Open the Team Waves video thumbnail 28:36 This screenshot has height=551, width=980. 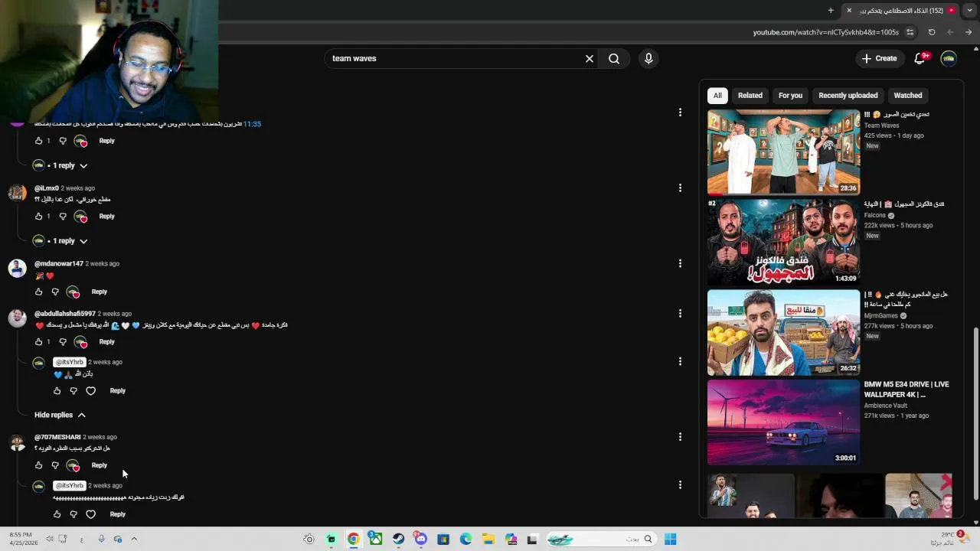coord(783,152)
